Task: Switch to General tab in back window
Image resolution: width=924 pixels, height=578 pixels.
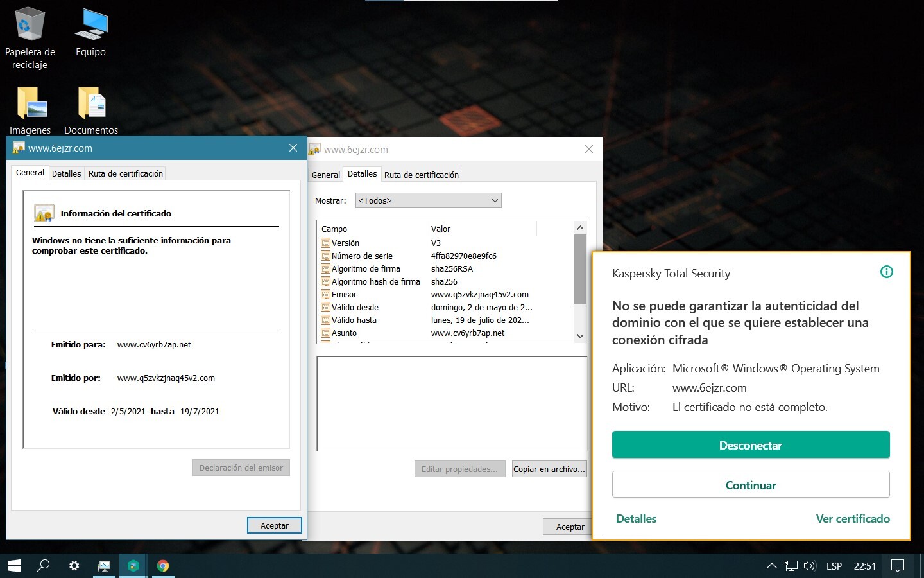Action: (326, 175)
